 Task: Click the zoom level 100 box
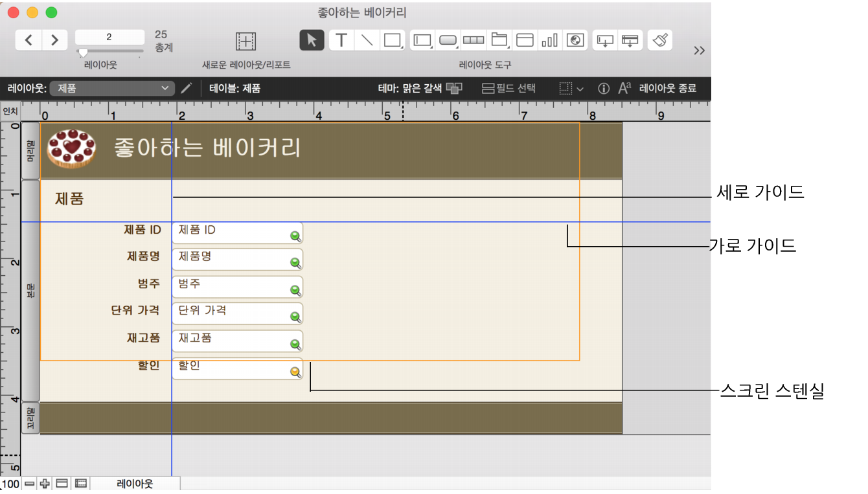tap(10, 484)
